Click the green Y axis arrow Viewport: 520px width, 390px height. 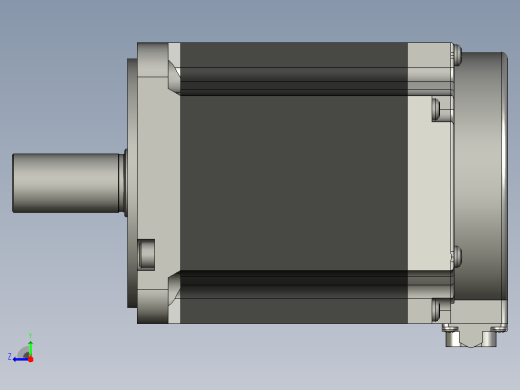[30, 348]
